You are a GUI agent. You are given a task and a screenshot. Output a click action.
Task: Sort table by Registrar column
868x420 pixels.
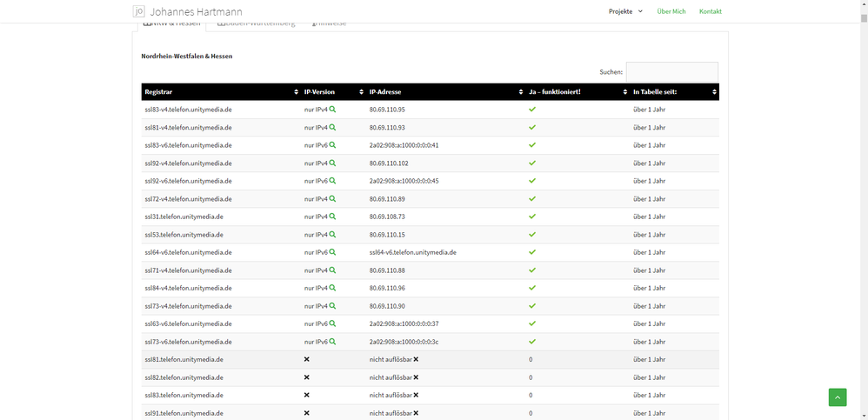coord(221,92)
